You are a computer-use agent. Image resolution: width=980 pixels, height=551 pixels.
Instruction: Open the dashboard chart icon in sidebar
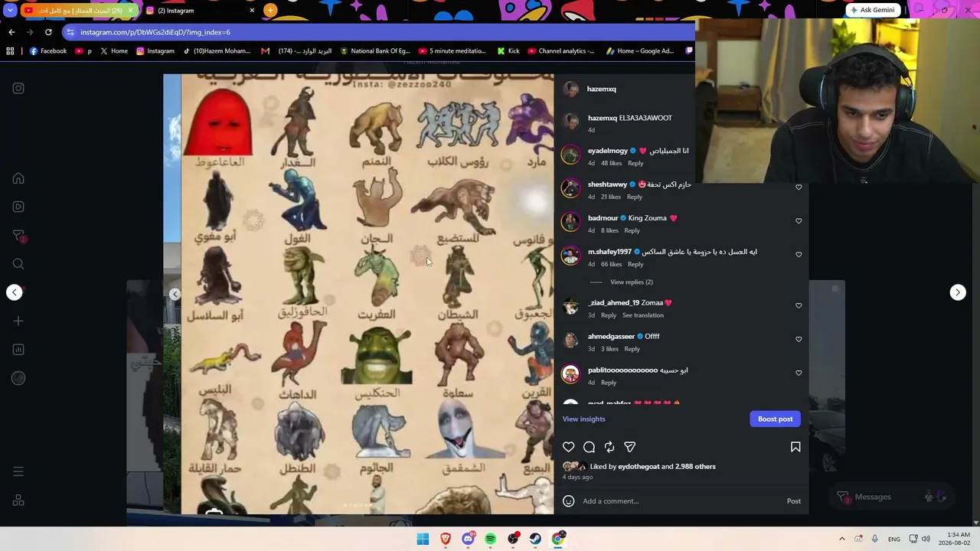click(x=18, y=350)
